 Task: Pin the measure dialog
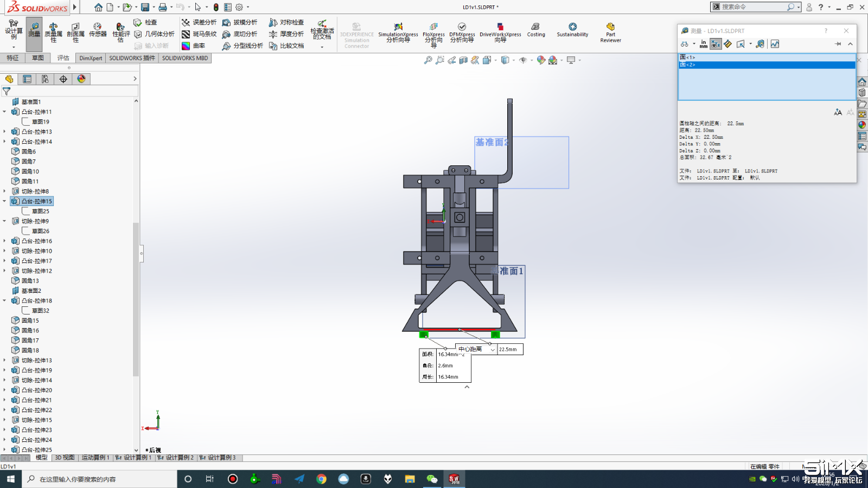click(838, 44)
